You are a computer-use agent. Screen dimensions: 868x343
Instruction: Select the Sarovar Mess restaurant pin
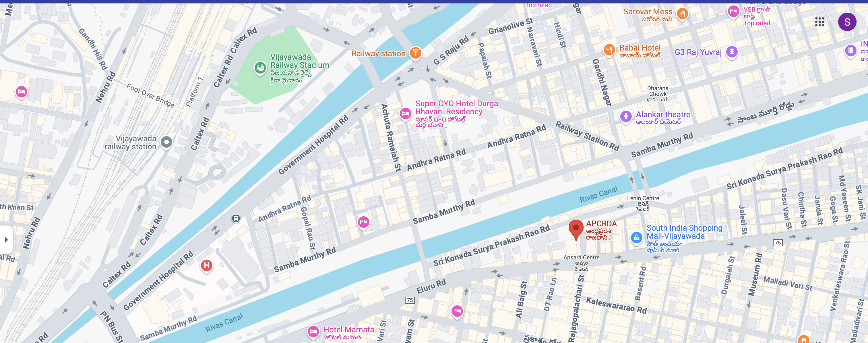click(x=682, y=14)
